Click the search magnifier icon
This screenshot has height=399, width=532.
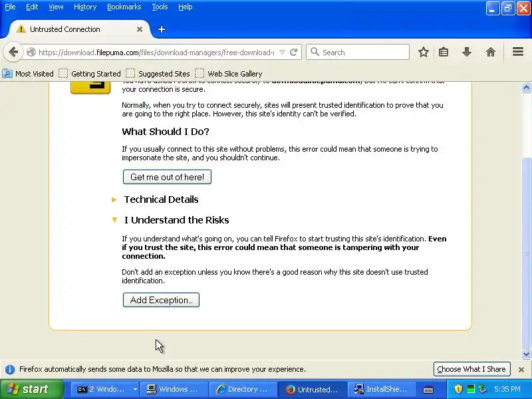pos(315,52)
